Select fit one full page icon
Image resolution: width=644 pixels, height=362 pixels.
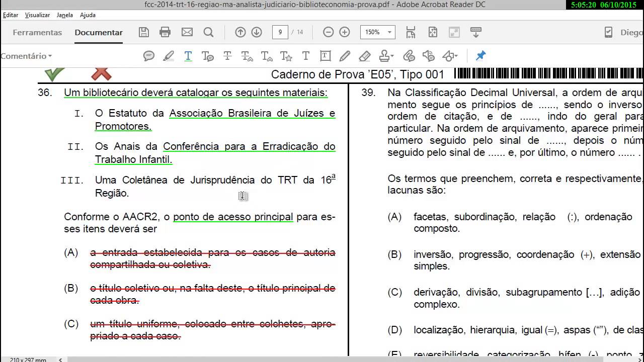[433, 32]
